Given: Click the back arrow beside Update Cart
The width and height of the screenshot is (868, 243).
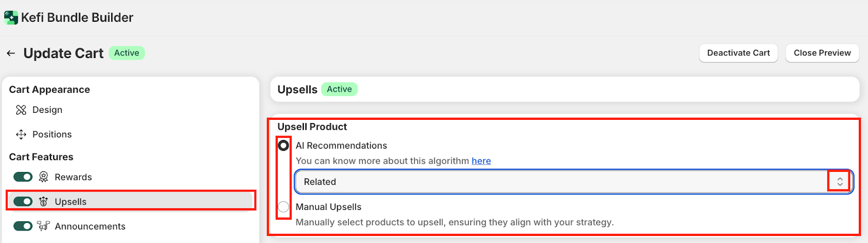Looking at the screenshot, I should 11,53.
